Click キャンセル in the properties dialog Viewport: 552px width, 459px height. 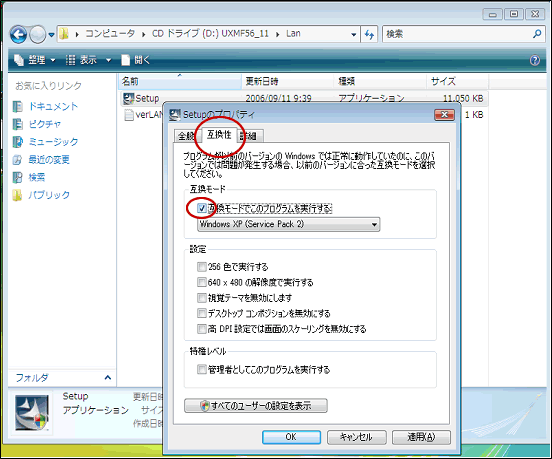pos(356,437)
